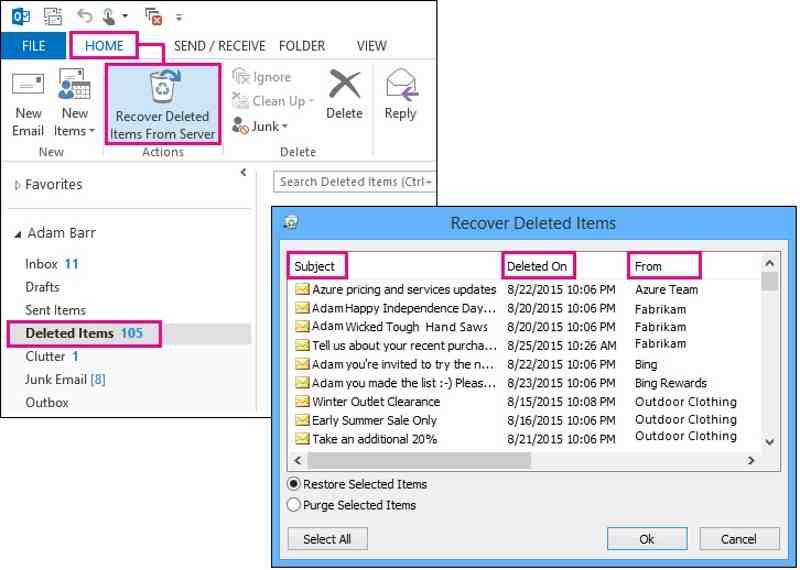Open the FILE tab

point(34,46)
